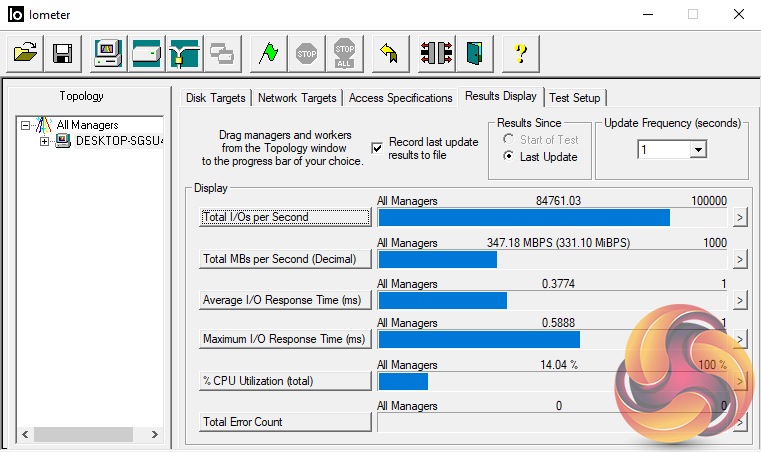Select the Results Display tab

click(501, 96)
